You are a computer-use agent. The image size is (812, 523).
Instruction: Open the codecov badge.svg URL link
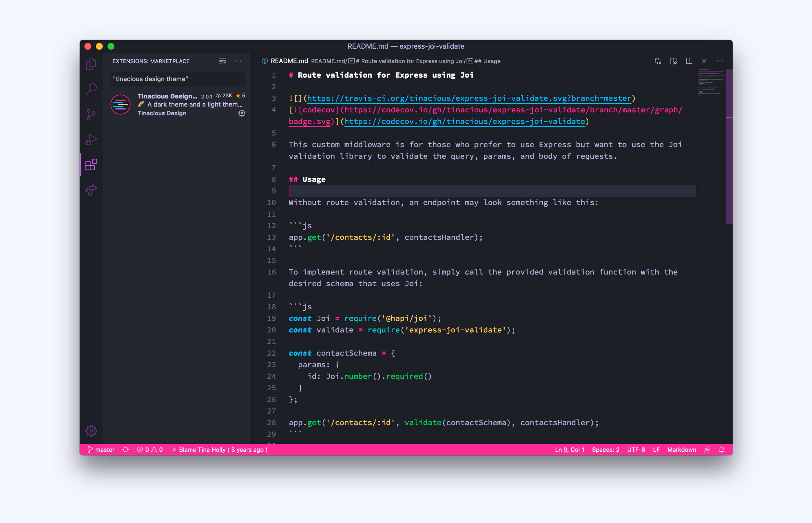(x=513, y=110)
